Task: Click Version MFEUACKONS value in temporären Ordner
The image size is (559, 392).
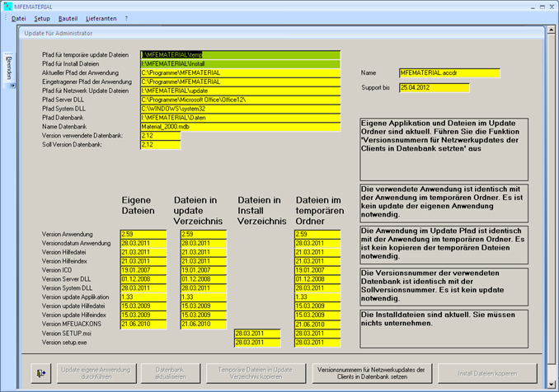Action: coord(317,324)
